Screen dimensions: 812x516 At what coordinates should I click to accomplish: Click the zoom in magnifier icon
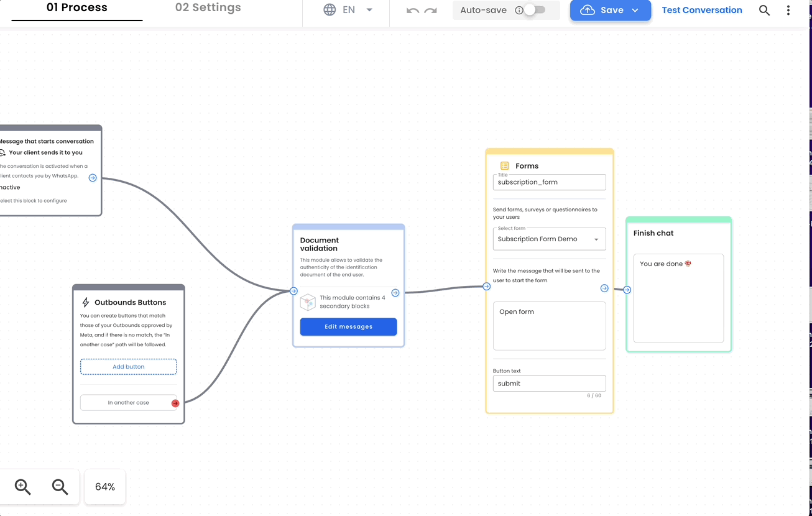click(x=22, y=487)
